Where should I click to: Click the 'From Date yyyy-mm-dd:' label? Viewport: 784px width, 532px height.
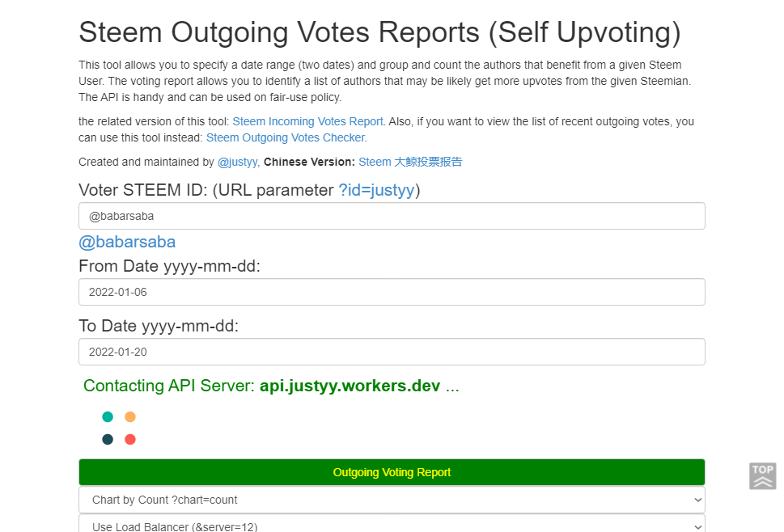click(x=169, y=266)
